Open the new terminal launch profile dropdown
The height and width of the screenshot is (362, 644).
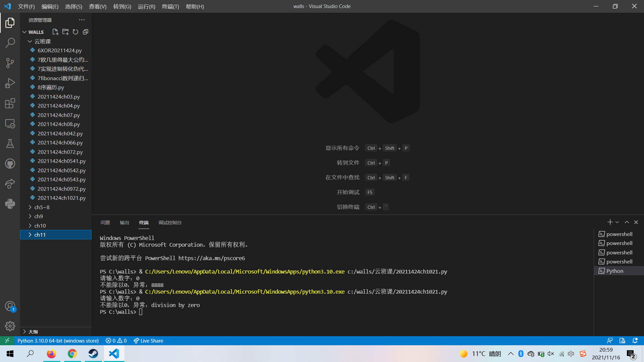[617, 222]
